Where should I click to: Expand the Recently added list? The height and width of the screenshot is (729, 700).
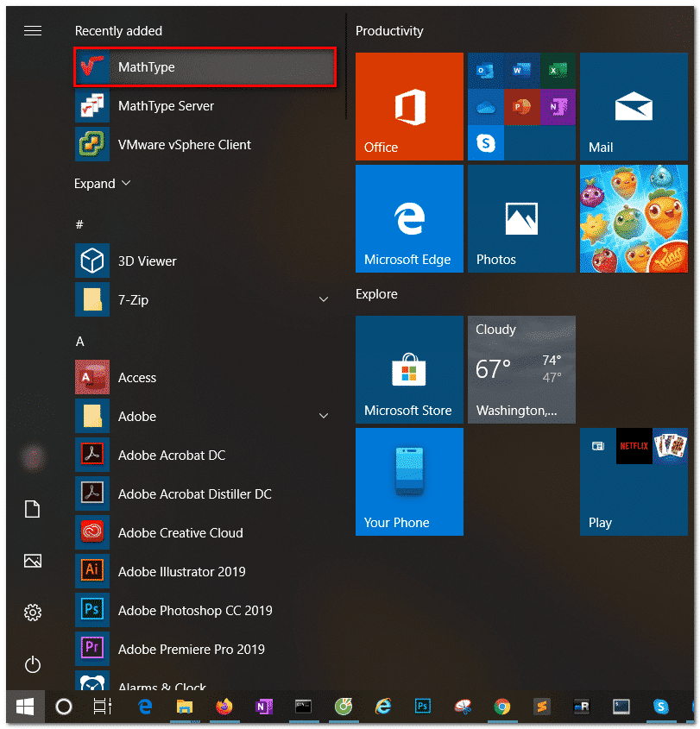[x=103, y=184]
